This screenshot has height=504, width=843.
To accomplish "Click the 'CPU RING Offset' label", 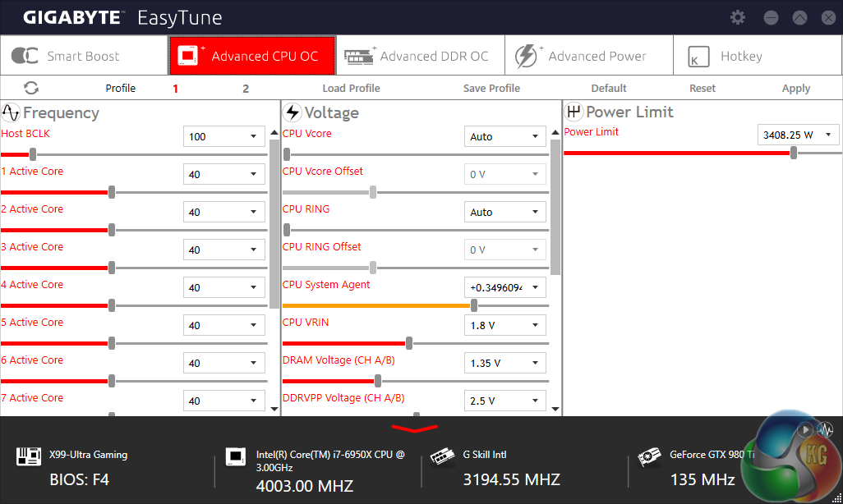I will click(x=321, y=246).
